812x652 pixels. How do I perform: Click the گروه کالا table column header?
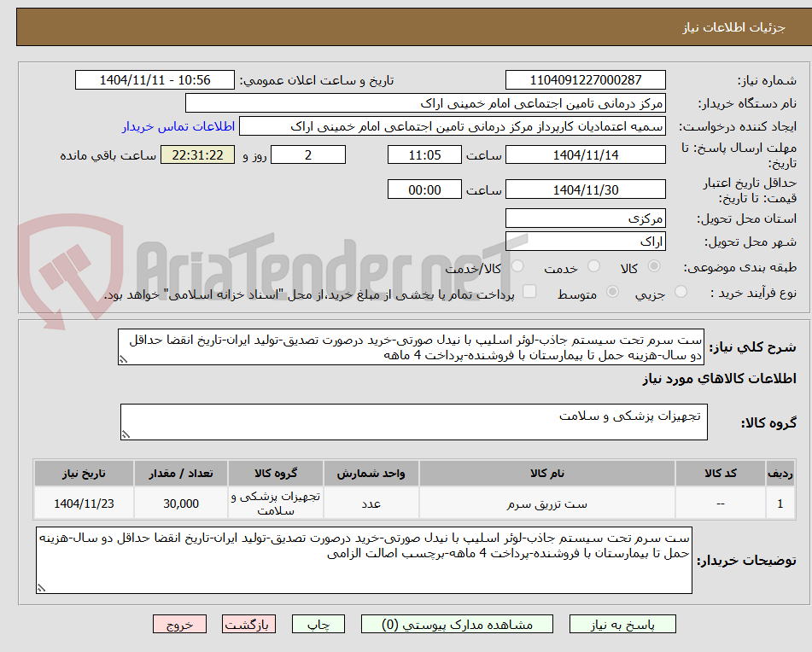(276, 474)
